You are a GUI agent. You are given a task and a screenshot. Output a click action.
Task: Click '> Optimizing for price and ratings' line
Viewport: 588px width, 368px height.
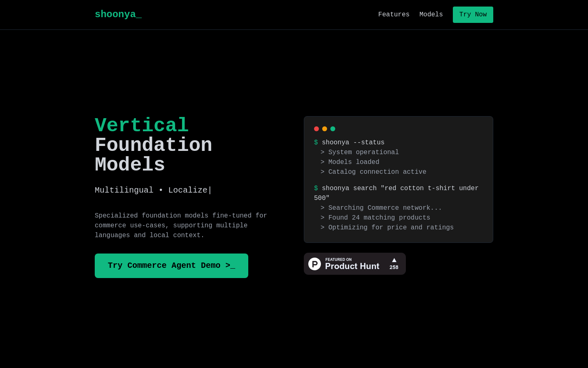coord(387,227)
